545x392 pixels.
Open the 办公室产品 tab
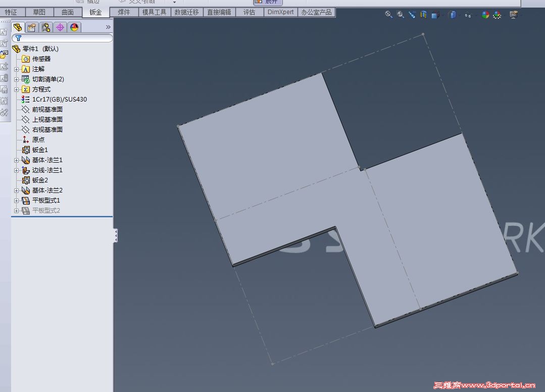pyautogui.click(x=317, y=12)
